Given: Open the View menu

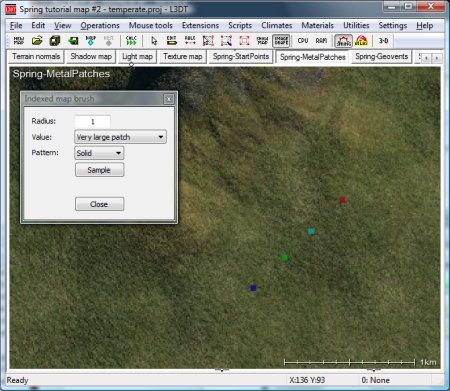Looking at the screenshot, I should [62, 25].
